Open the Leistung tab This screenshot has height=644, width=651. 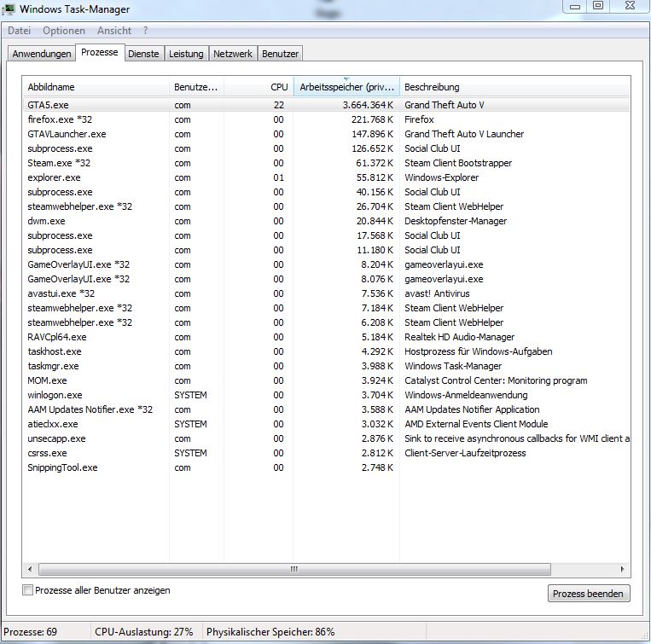point(186,54)
